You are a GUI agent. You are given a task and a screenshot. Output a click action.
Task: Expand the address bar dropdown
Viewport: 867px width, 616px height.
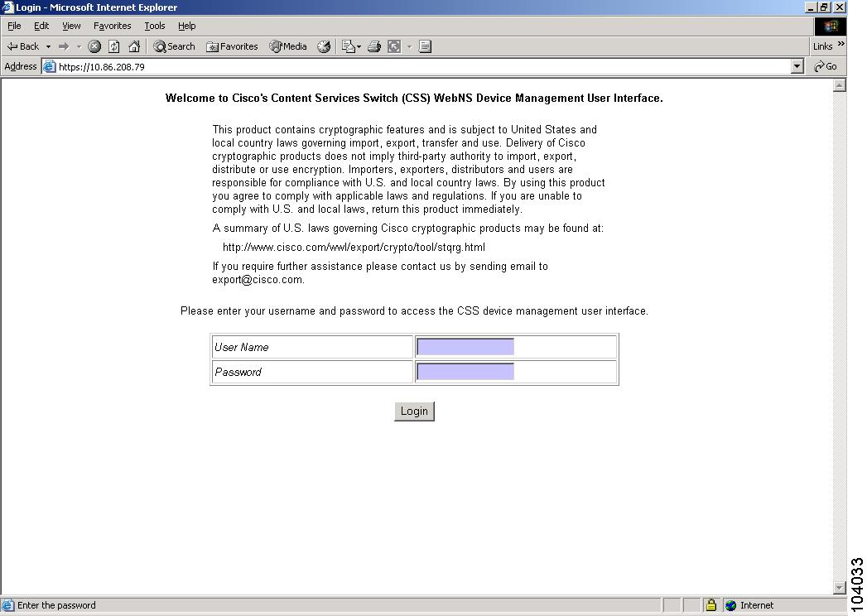point(797,66)
